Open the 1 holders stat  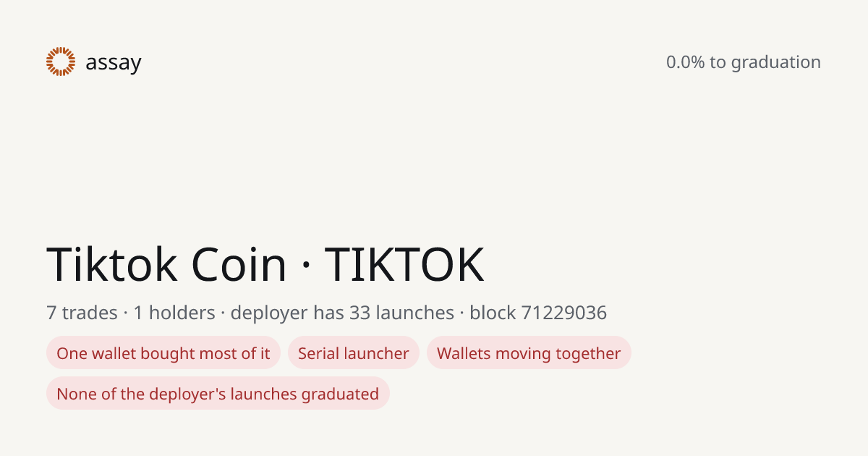174,313
